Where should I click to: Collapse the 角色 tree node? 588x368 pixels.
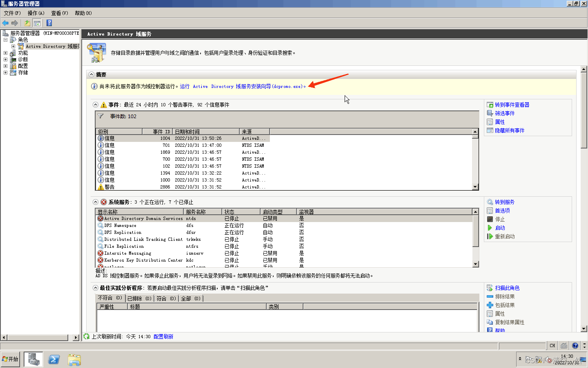[x=5, y=40]
